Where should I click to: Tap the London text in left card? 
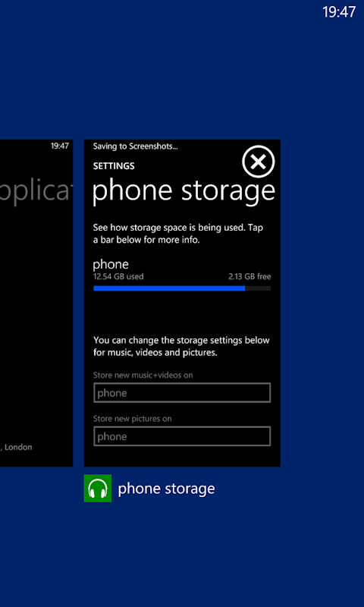[x=17, y=447]
